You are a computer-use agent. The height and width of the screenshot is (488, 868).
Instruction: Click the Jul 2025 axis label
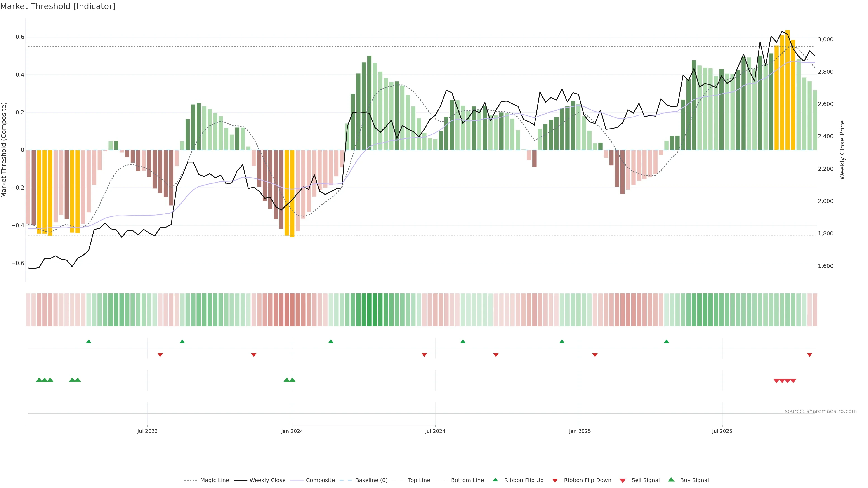pyautogui.click(x=722, y=431)
